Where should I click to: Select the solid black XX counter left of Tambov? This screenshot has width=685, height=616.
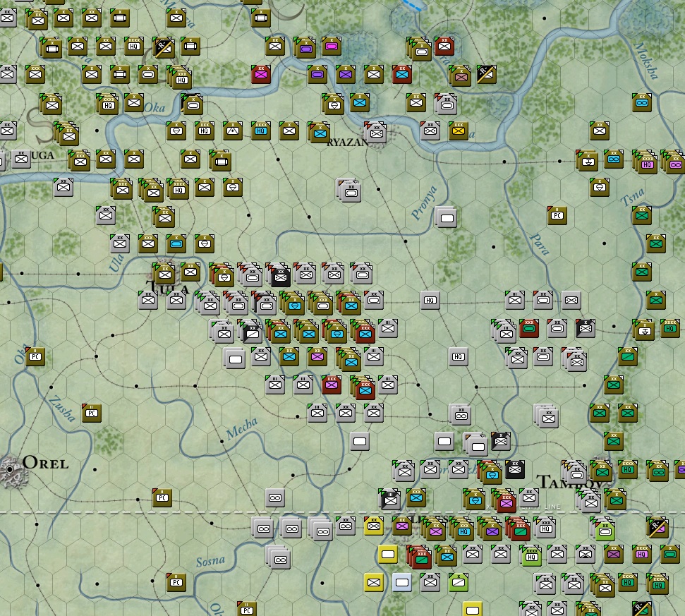[x=515, y=470]
